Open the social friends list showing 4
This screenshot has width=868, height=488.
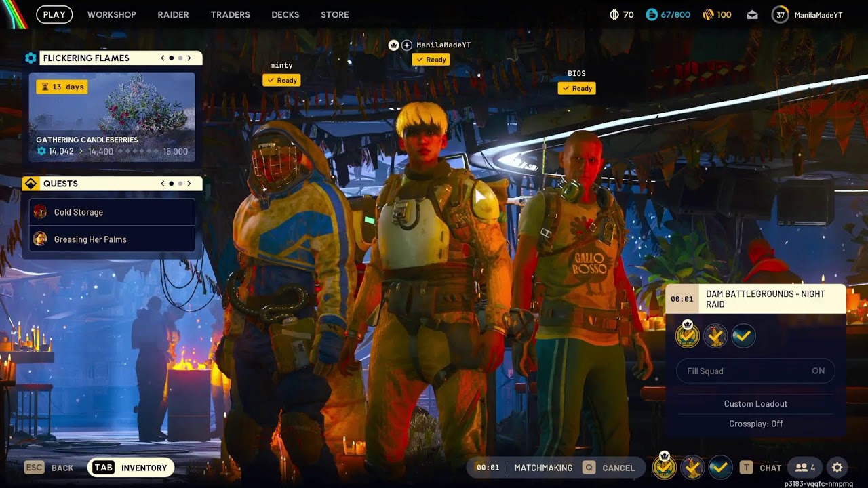[x=805, y=468]
